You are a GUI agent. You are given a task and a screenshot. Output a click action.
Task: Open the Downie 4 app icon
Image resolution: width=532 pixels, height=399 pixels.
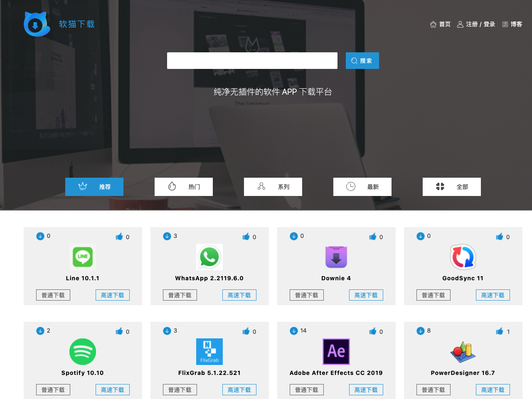point(336,257)
